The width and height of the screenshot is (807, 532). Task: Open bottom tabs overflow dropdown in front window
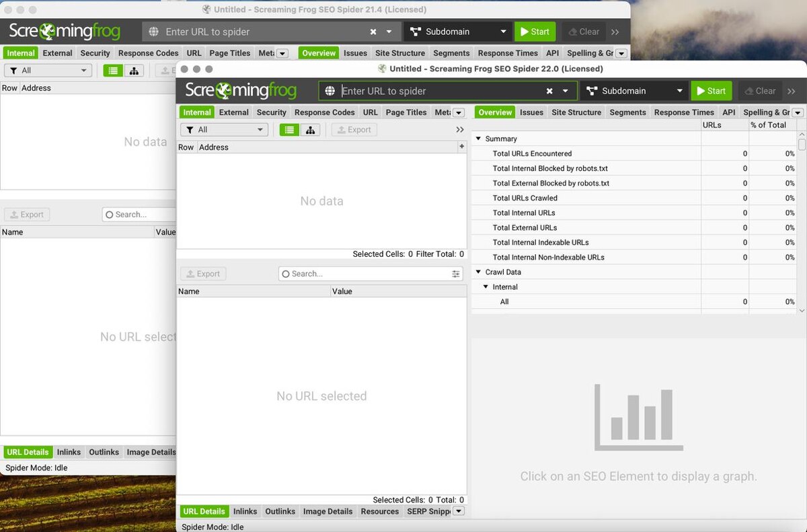pos(459,511)
